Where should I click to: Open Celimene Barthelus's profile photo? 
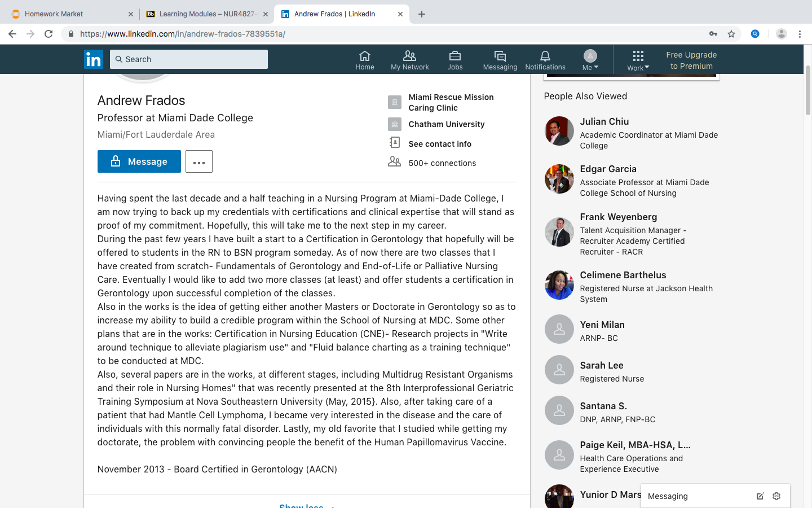tap(559, 285)
